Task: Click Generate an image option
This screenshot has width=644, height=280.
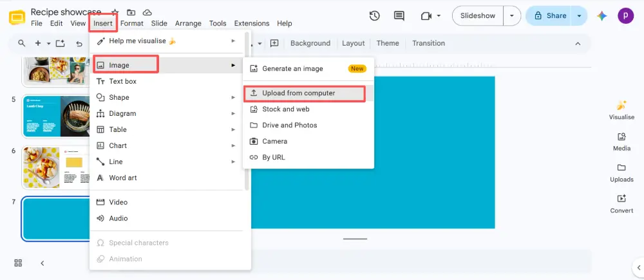Action: pos(308,69)
